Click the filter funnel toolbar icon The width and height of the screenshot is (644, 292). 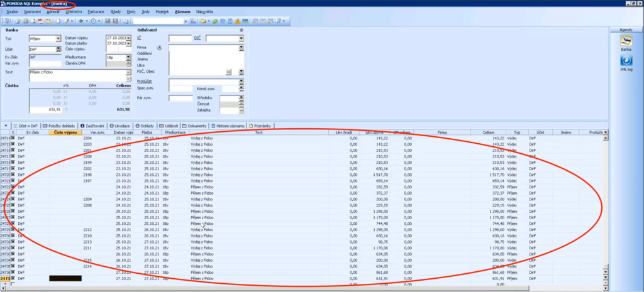point(192,21)
